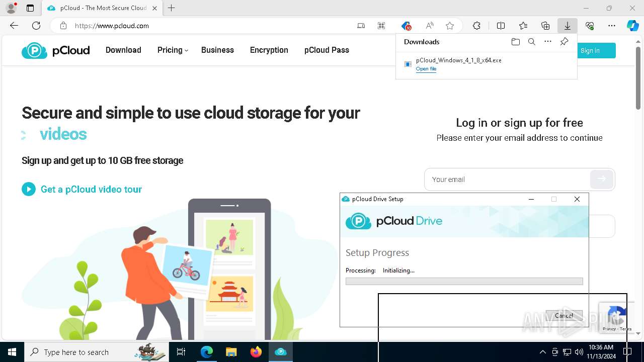644x362 pixels.
Task: Open Edge Settings and more menu
Action: click(x=612, y=26)
